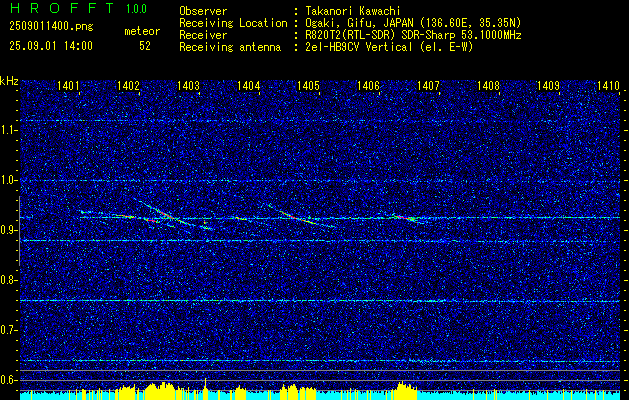Image resolution: width=629 pixels, height=400 pixels.
Task: Click time marker 1410
Action: point(608,85)
